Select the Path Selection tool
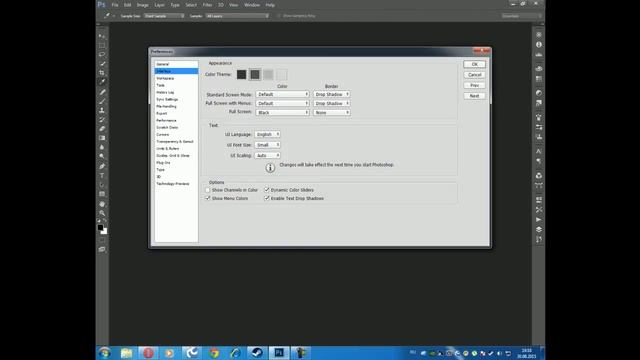Screen dimensions: 640x360 (102, 185)
